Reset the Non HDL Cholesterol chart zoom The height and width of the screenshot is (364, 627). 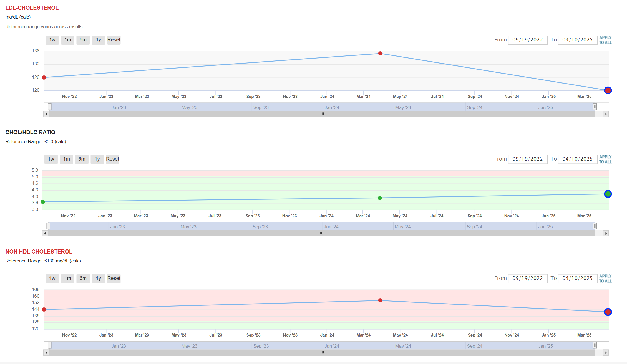[x=114, y=278]
